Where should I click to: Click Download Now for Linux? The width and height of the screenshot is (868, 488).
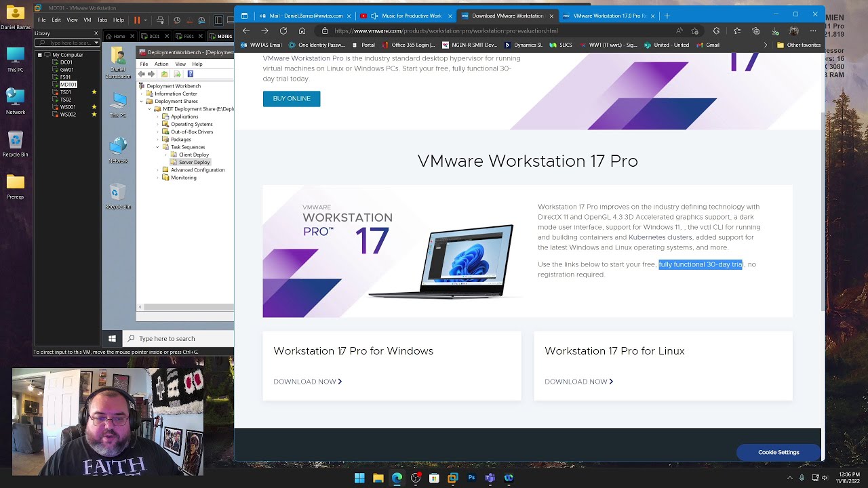(578, 382)
